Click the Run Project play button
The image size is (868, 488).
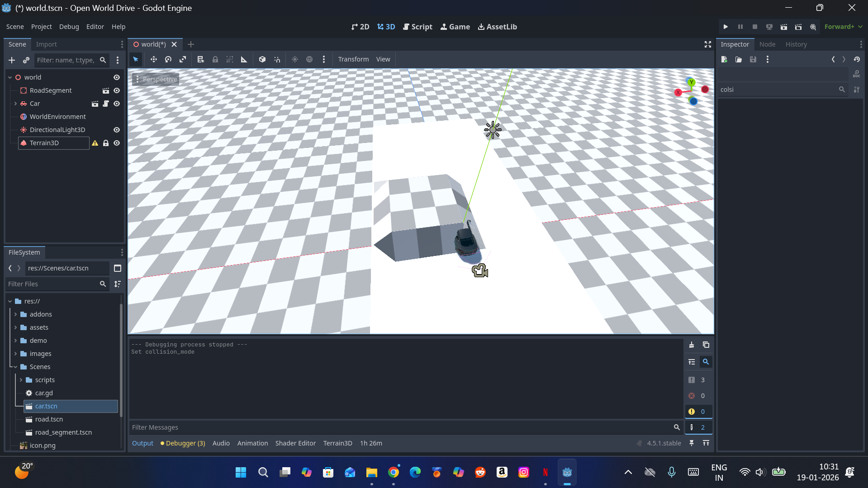coord(726,27)
